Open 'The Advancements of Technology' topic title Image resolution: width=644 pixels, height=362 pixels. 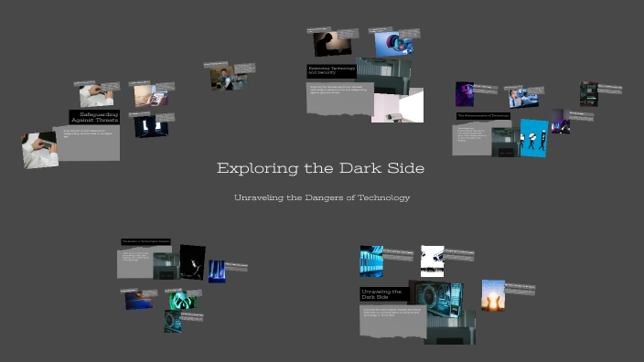click(x=483, y=116)
